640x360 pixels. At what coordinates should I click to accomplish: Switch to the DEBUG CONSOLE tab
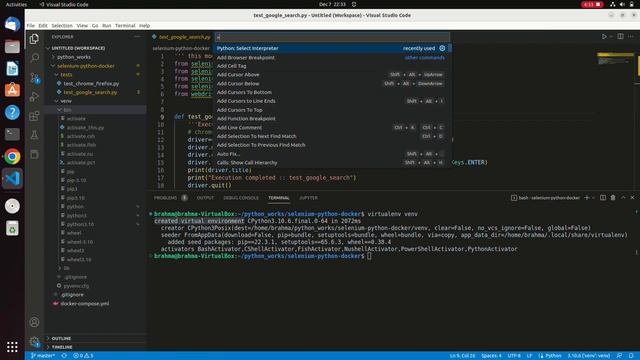[241, 198]
